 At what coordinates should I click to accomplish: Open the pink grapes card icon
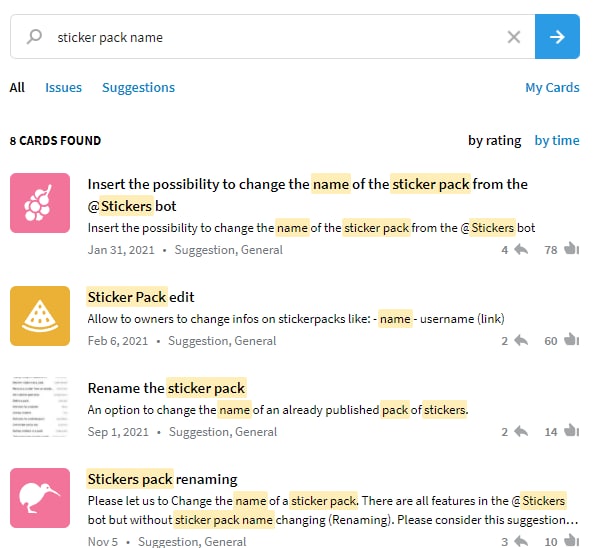(x=40, y=203)
